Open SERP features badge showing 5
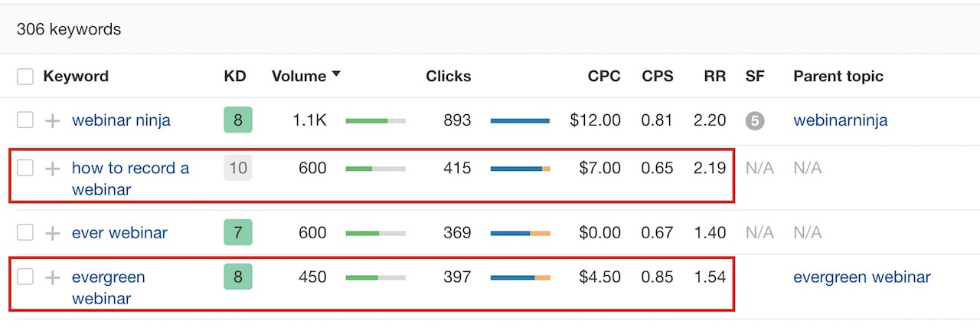Image resolution: width=980 pixels, height=328 pixels. [x=755, y=120]
